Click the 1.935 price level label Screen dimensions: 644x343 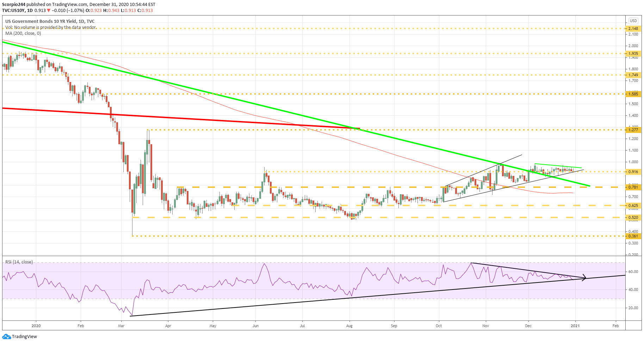(x=633, y=54)
